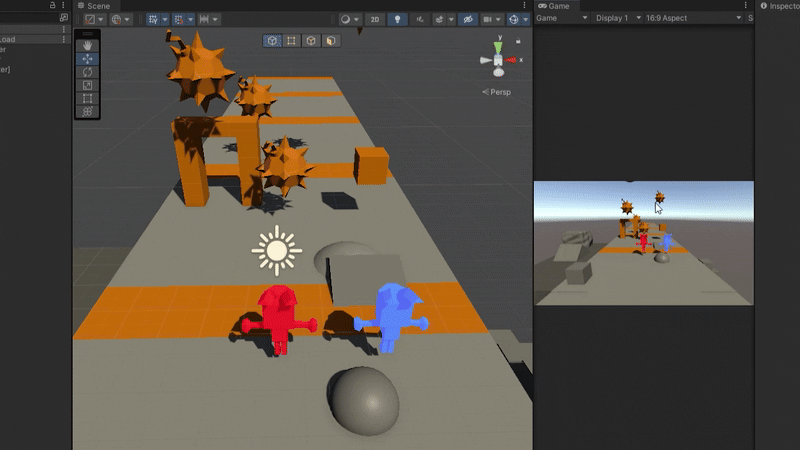Click the scene camera settings icon
This screenshot has width=800, height=450.
pyautogui.click(x=488, y=19)
